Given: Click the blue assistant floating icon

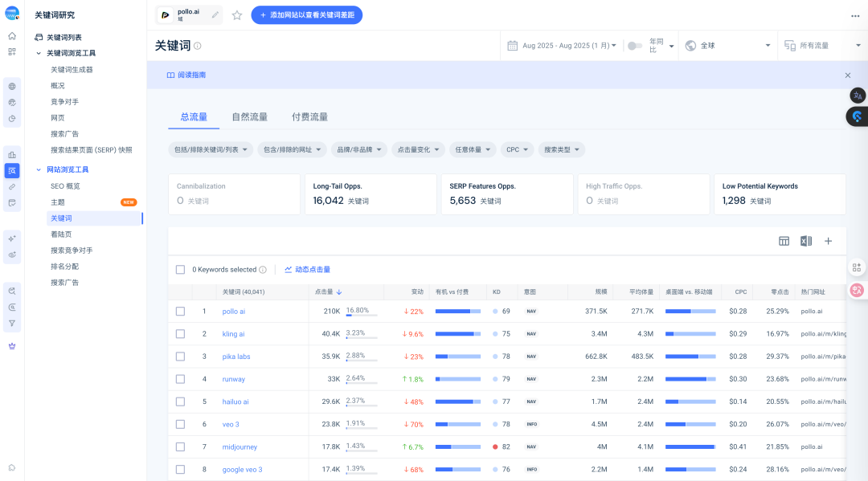Looking at the screenshot, I should (857, 116).
